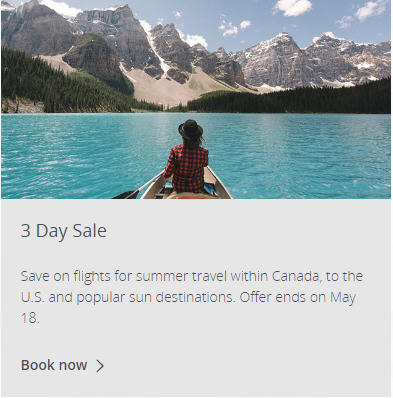
Task: Click the word "Canada" in the description
Action: click(x=295, y=276)
